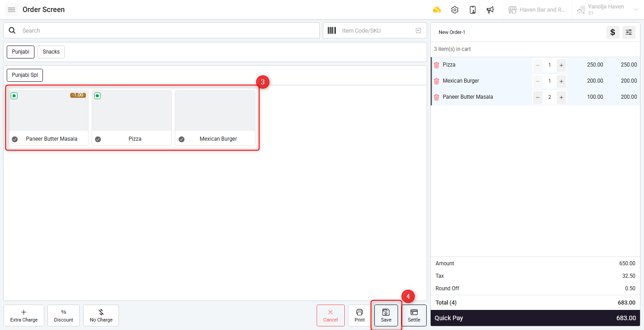644x330 pixels.
Task: Focus the Item Code/SKU field
Action: pyautogui.click(x=375, y=30)
